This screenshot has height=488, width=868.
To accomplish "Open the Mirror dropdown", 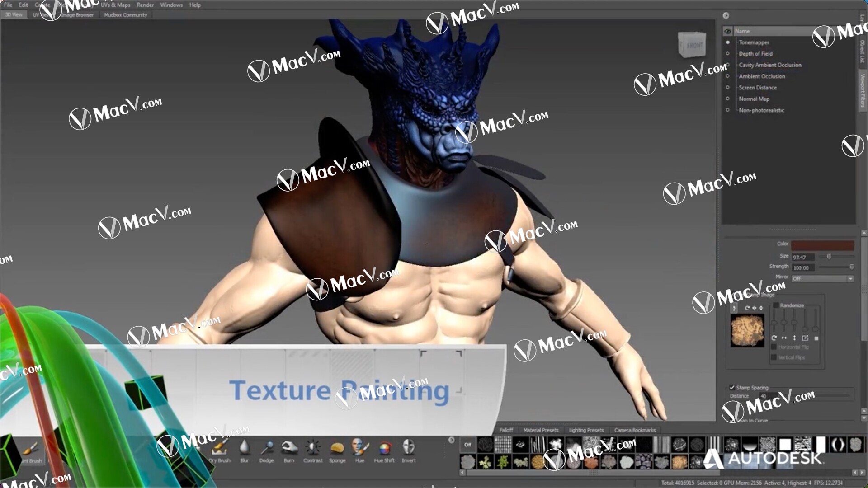I will [822, 279].
